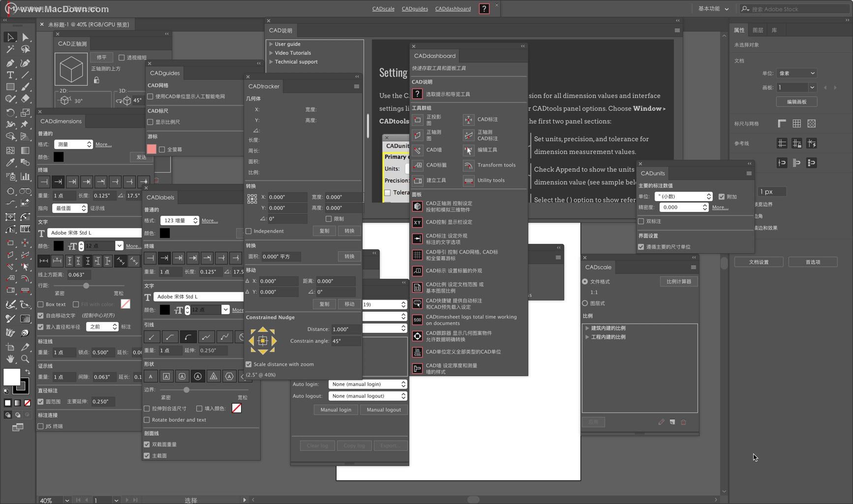Select the Selection arrow tool
This screenshot has height=504, width=853.
[10, 37]
